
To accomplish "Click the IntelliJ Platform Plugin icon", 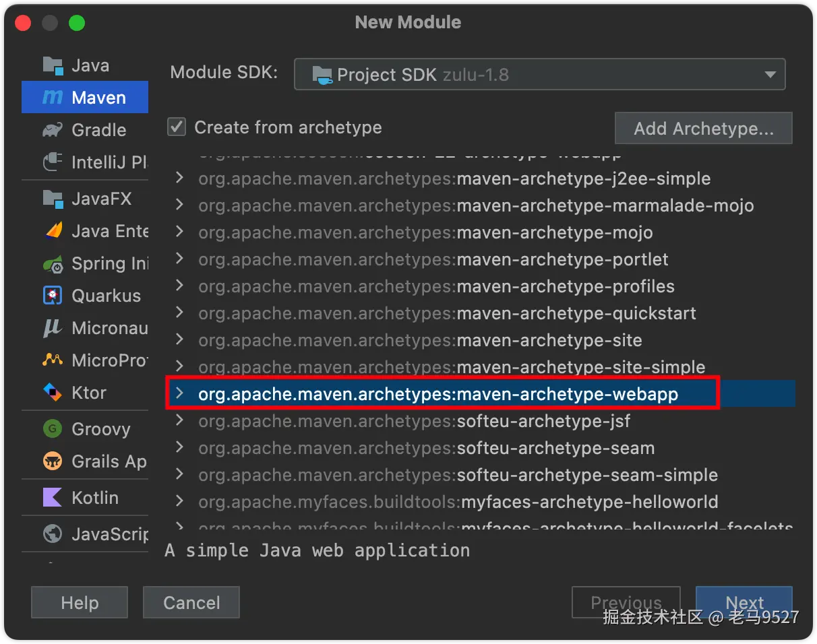I will 53,162.
